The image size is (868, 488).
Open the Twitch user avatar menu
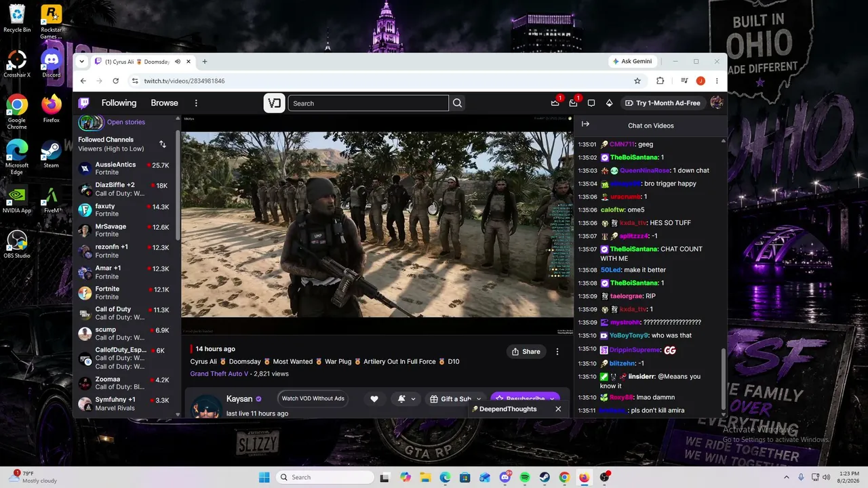click(x=717, y=103)
